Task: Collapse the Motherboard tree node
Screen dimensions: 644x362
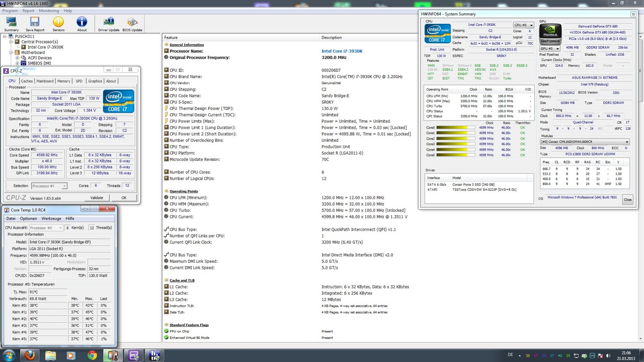Action: pyautogui.click(x=11, y=52)
